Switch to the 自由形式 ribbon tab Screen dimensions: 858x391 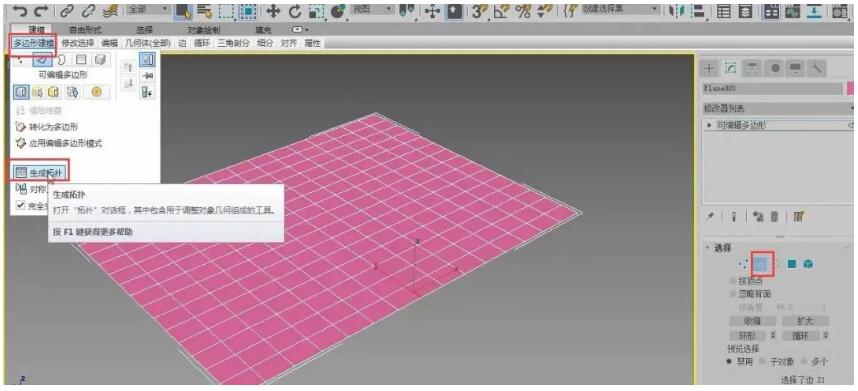coord(85,30)
